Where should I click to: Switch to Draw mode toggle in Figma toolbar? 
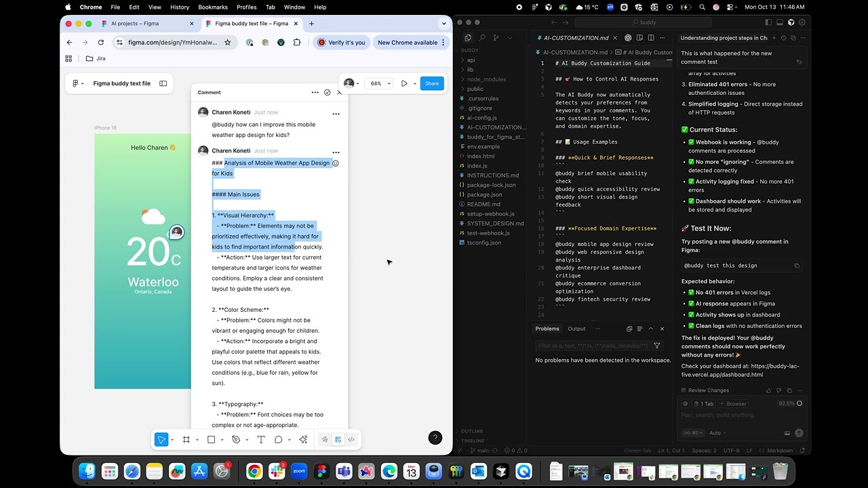[x=324, y=439]
